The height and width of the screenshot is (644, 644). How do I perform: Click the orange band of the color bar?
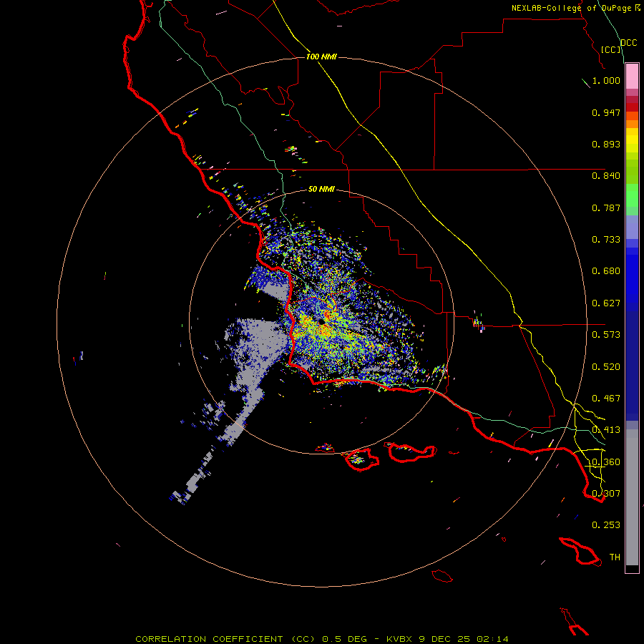point(632,120)
